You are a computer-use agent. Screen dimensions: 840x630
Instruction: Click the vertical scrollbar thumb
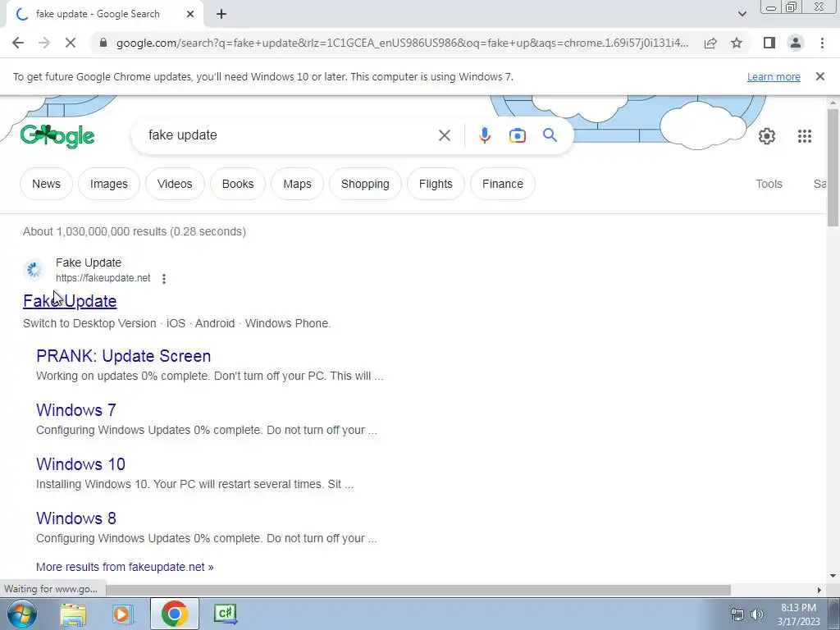point(833,167)
